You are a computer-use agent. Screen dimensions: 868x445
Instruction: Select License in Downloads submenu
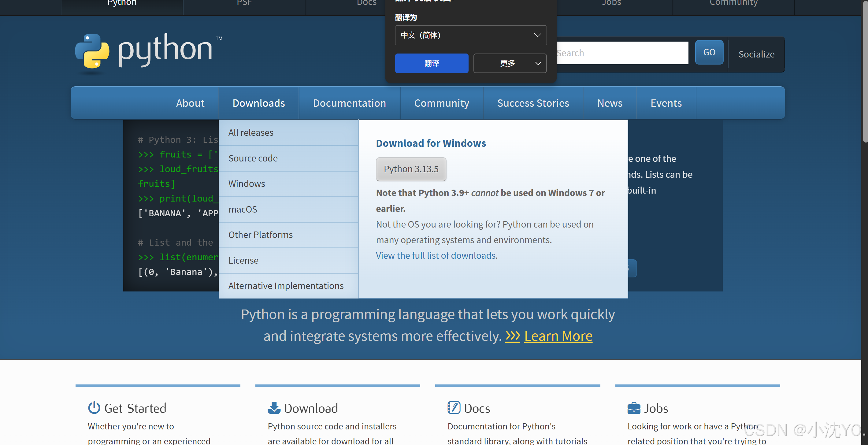point(288,260)
